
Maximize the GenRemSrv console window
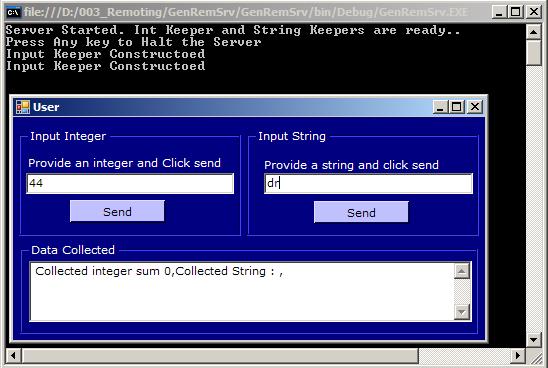point(515,12)
